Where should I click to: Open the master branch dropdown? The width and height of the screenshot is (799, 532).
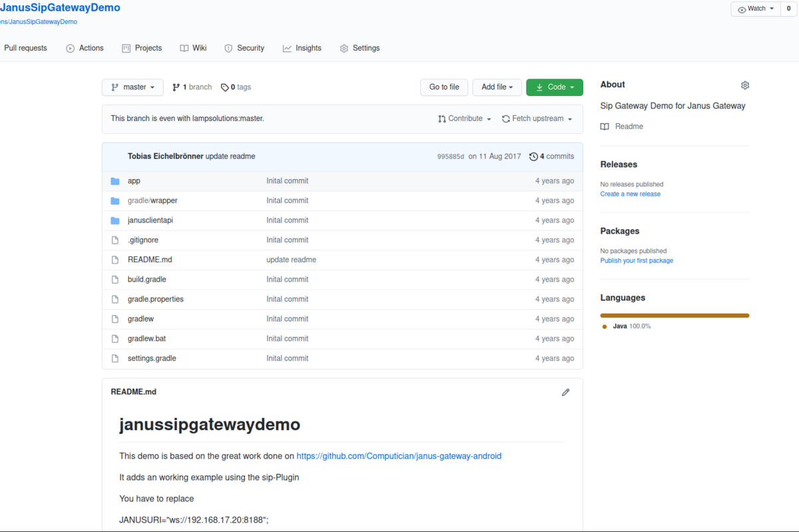(x=133, y=87)
